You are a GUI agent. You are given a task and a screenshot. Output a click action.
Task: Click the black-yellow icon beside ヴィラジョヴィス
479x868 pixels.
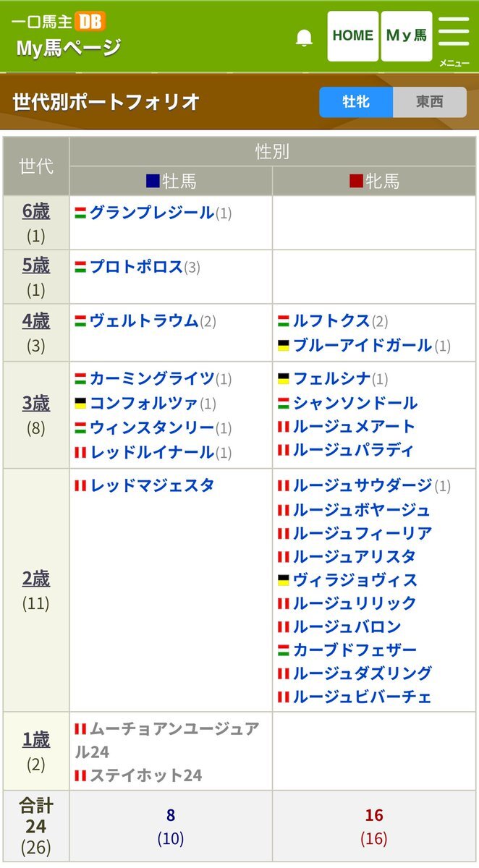point(284,580)
